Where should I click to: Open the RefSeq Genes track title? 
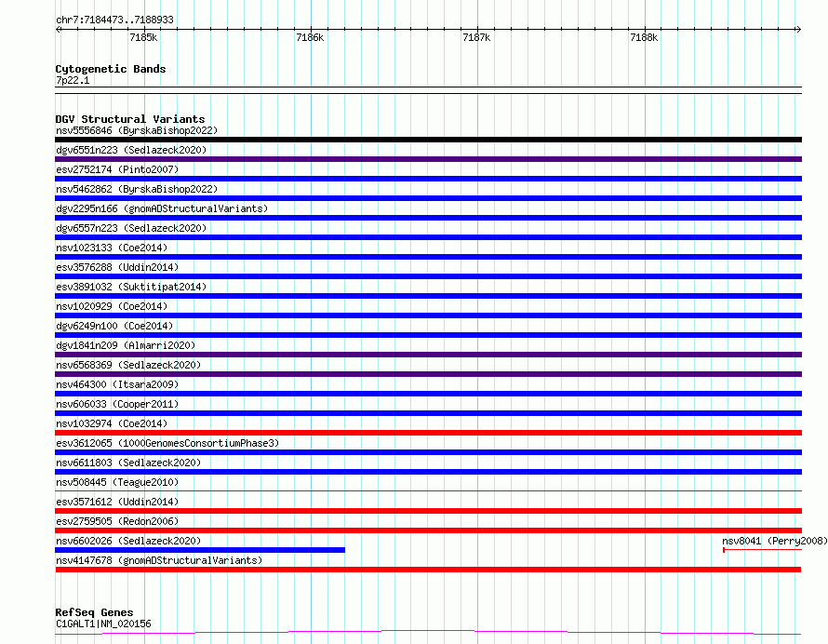coord(94,612)
